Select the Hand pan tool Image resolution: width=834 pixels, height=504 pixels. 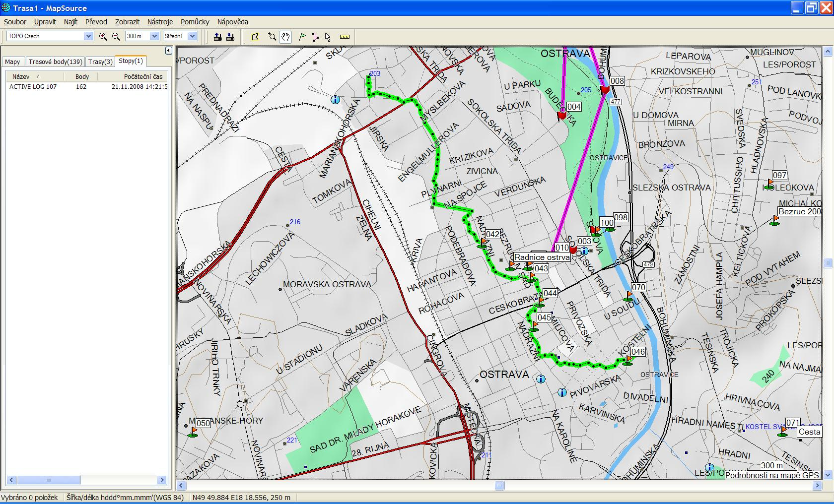[x=285, y=37]
